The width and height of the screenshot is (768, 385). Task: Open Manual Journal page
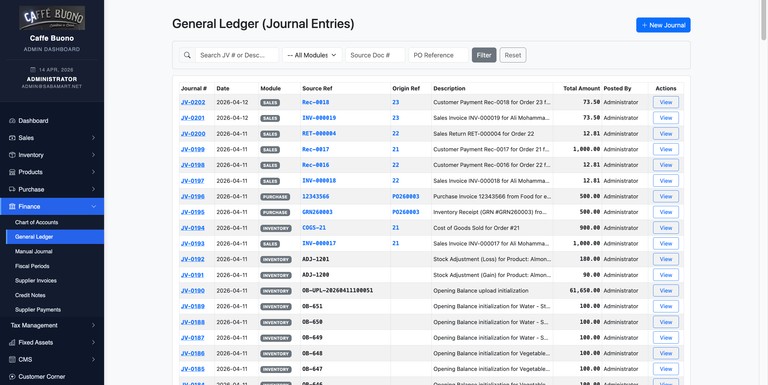[34, 251]
